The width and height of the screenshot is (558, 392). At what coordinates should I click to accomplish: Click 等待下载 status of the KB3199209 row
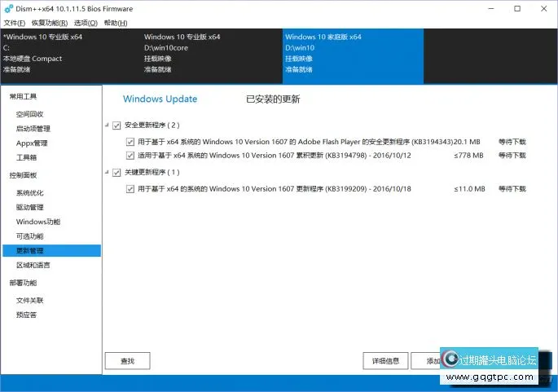click(x=512, y=189)
